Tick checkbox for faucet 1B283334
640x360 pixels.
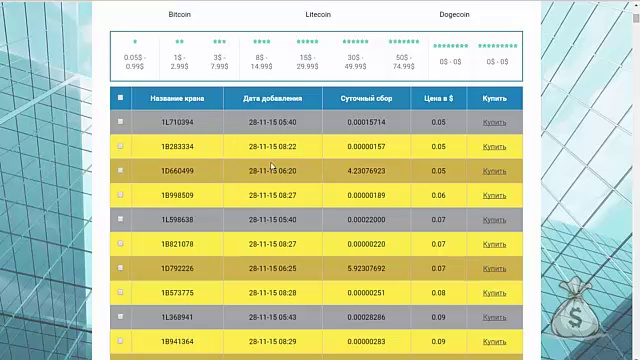pyautogui.click(x=120, y=146)
